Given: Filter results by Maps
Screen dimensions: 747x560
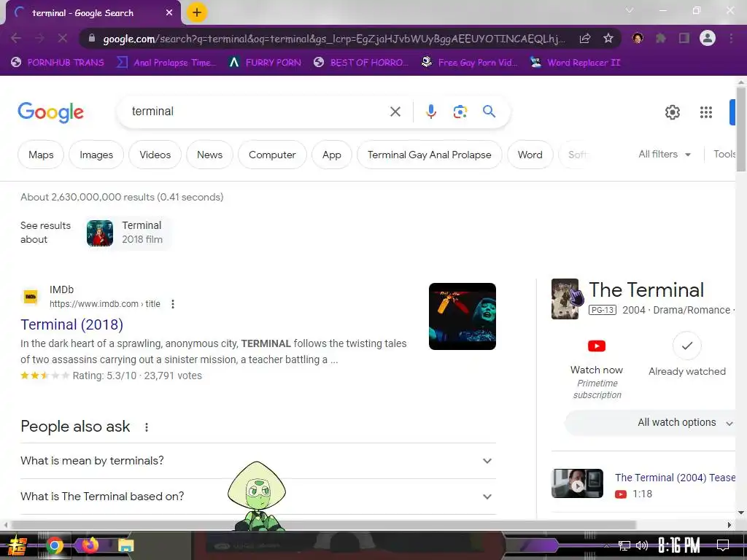Looking at the screenshot, I should click(x=41, y=155).
